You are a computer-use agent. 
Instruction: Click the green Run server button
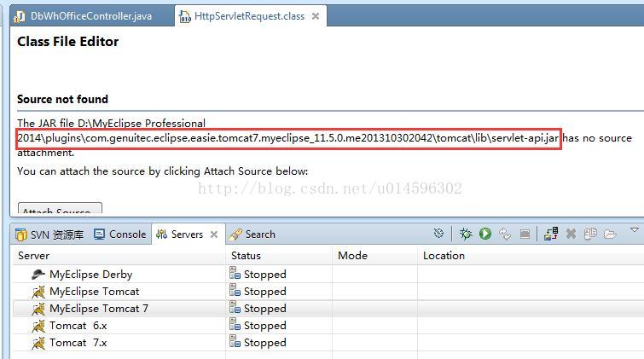(485, 234)
